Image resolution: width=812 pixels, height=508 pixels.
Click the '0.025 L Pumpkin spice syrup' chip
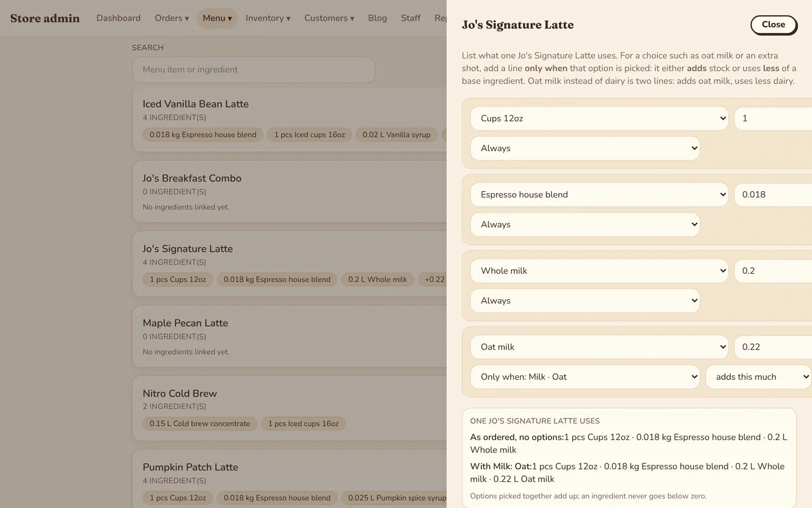point(394,498)
